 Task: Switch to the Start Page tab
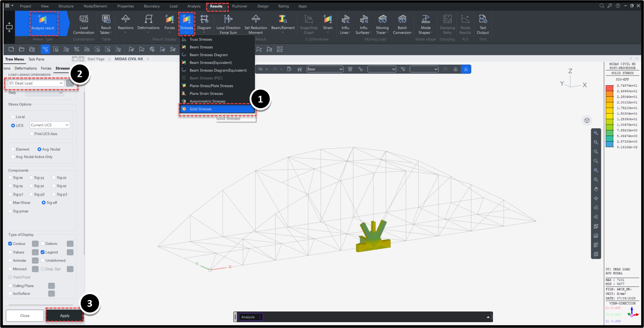point(96,59)
